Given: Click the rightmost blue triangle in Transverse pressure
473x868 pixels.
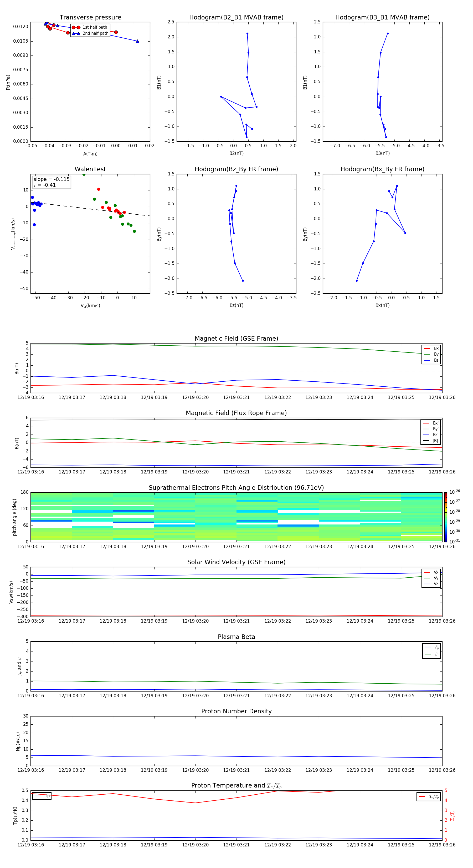Looking at the screenshot, I should [x=137, y=41].
